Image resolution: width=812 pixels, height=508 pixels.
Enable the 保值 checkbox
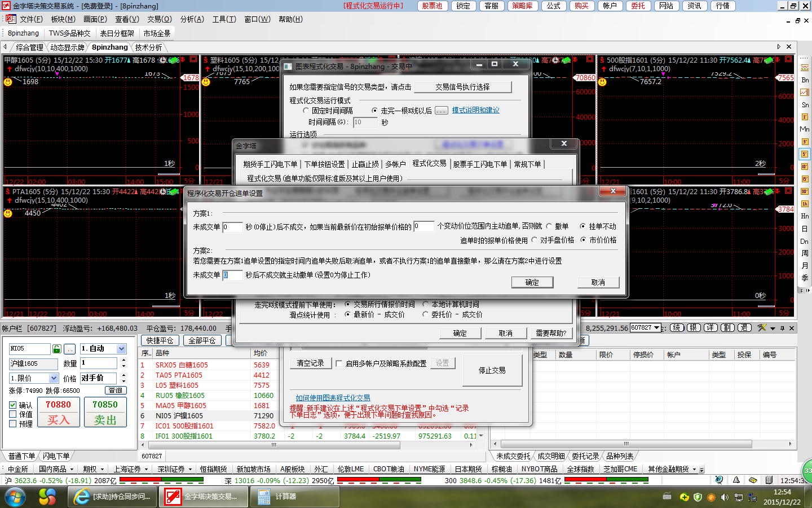(x=13, y=414)
